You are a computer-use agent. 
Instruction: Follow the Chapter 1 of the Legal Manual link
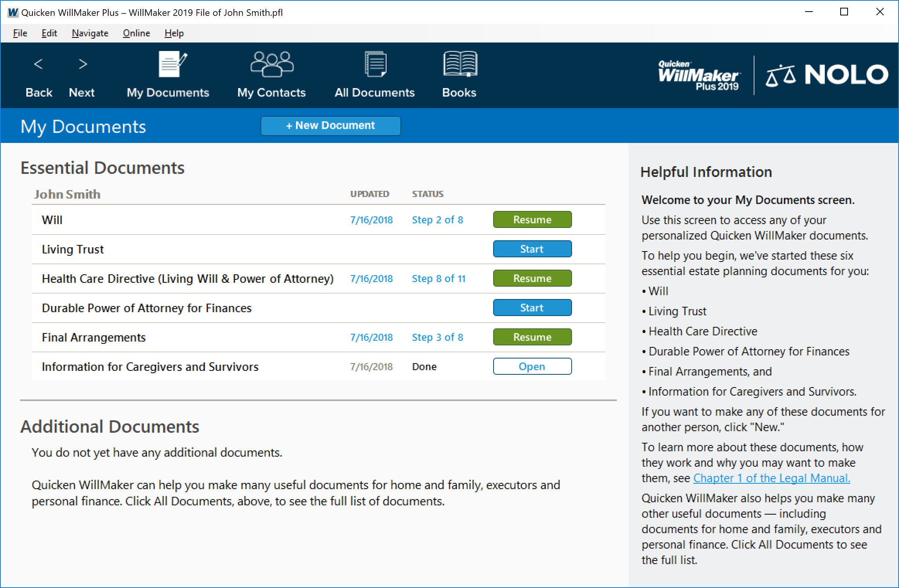[771, 478]
